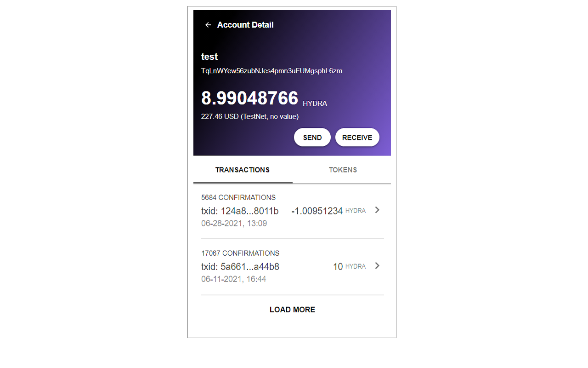Open the most recent transaction's detail arrow

pyautogui.click(x=377, y=210)
